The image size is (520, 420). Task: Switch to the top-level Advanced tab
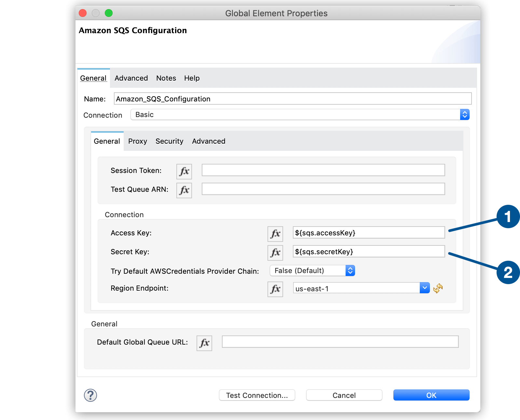131,78
